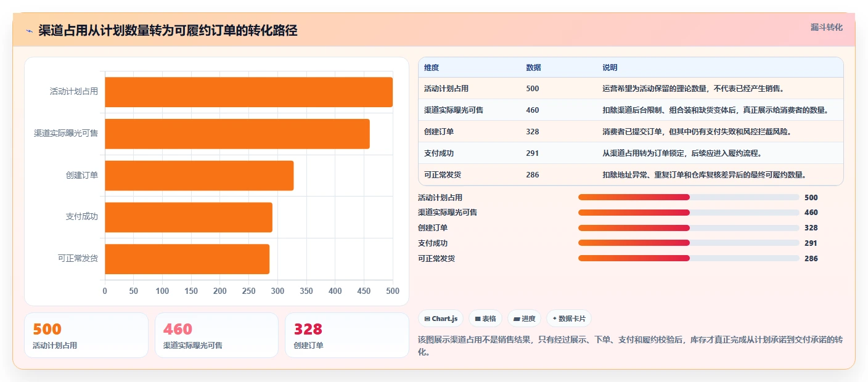This screenshot has height=382, width=868.
Task: Click the 漏斗转化 tag
Action: tap(826, 28)
